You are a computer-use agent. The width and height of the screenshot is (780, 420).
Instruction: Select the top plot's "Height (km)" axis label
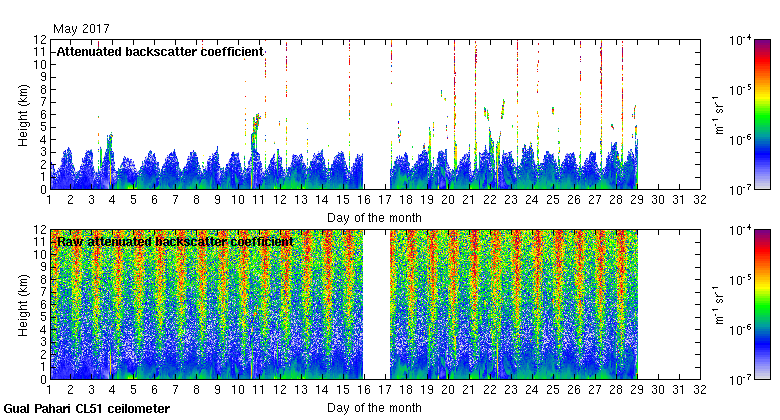point(23,114)
